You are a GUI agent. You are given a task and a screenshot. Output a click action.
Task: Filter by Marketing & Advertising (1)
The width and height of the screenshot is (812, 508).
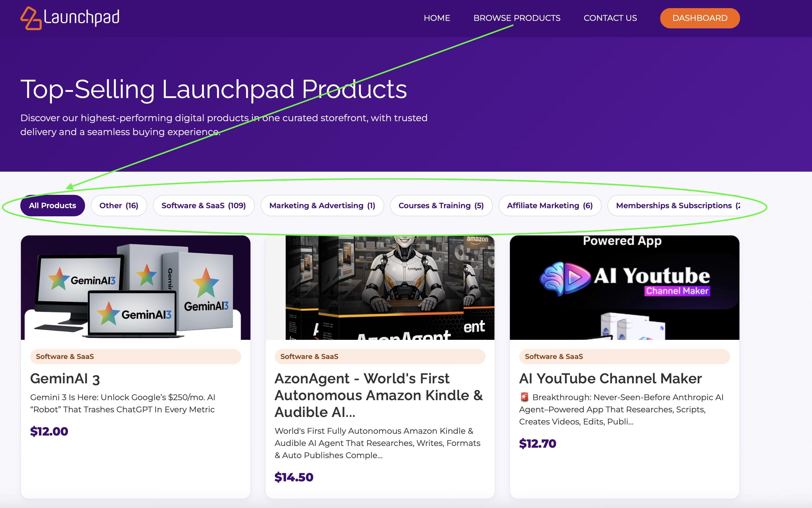coord(322,206)
